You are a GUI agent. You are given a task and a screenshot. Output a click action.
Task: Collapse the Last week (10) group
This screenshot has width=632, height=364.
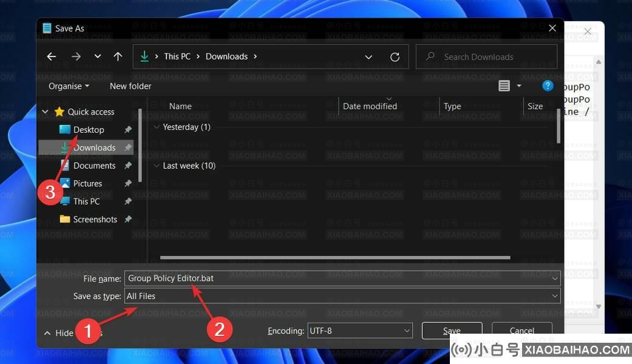pyautogui.click(x=157, y=166)
